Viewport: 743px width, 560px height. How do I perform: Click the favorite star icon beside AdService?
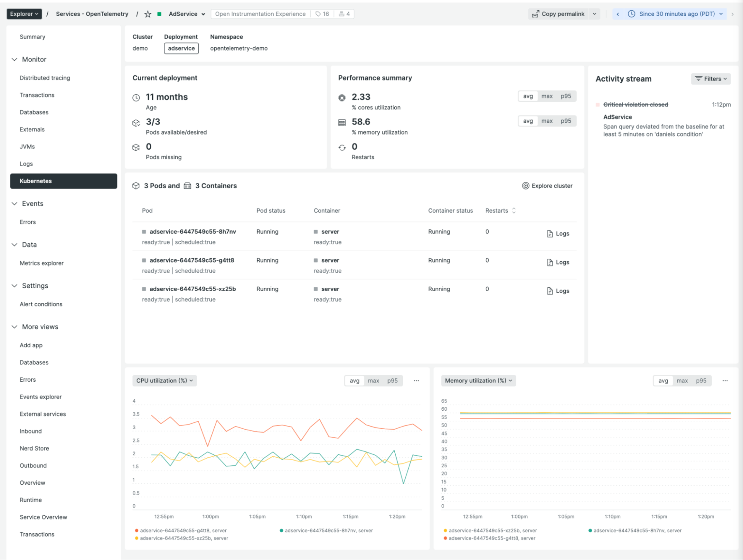pyautogui.click(x=147, y=14)
